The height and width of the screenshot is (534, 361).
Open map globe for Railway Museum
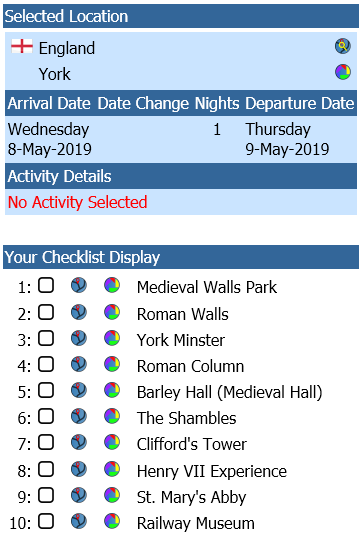(x=79, y=521)
